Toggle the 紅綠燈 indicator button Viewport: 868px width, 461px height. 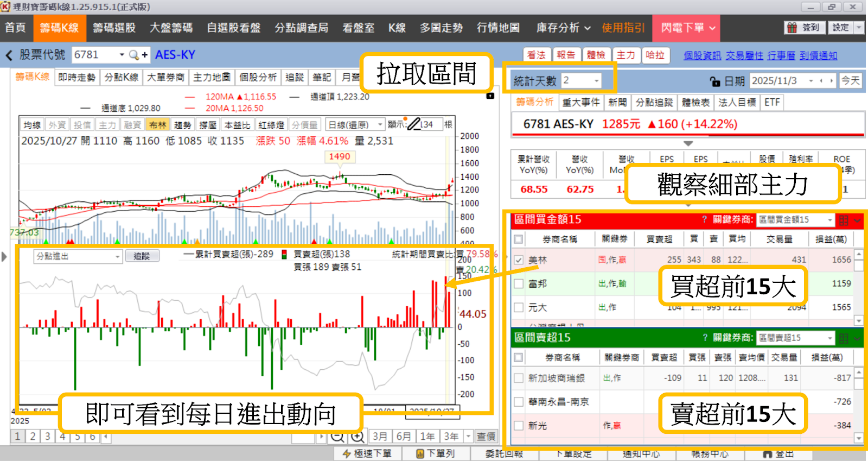(271, 125)
